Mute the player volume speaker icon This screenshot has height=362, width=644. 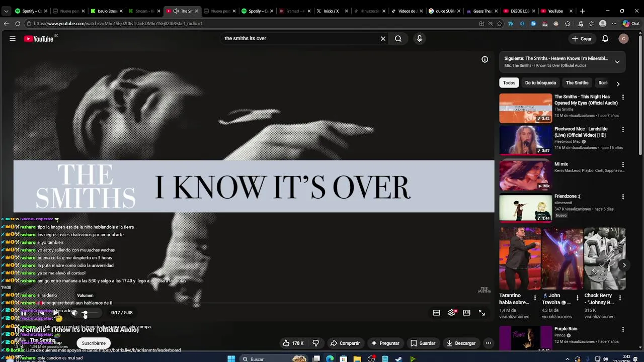tap(74, 313)
